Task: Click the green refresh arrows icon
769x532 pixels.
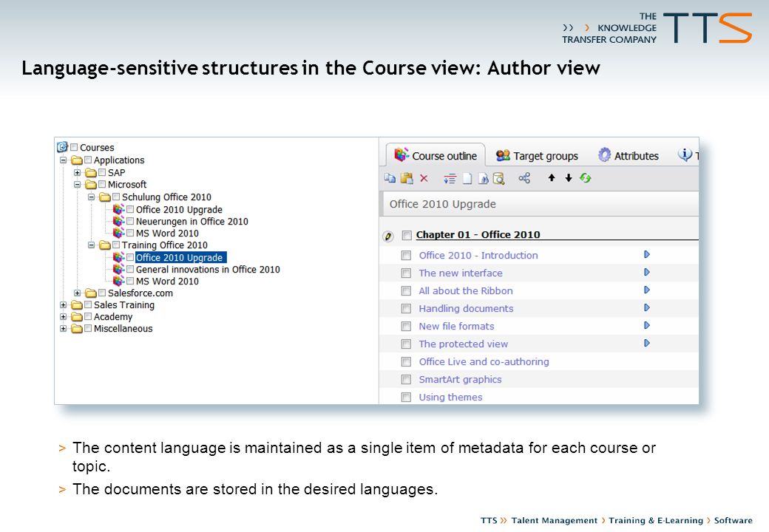Action: (x=585, y=178)
